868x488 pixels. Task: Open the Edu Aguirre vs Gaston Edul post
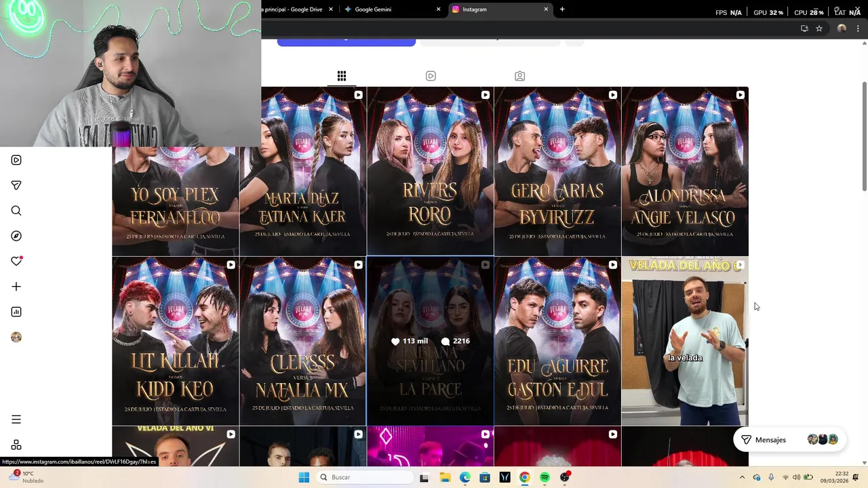pyautogui.click(x=557, y=341)
